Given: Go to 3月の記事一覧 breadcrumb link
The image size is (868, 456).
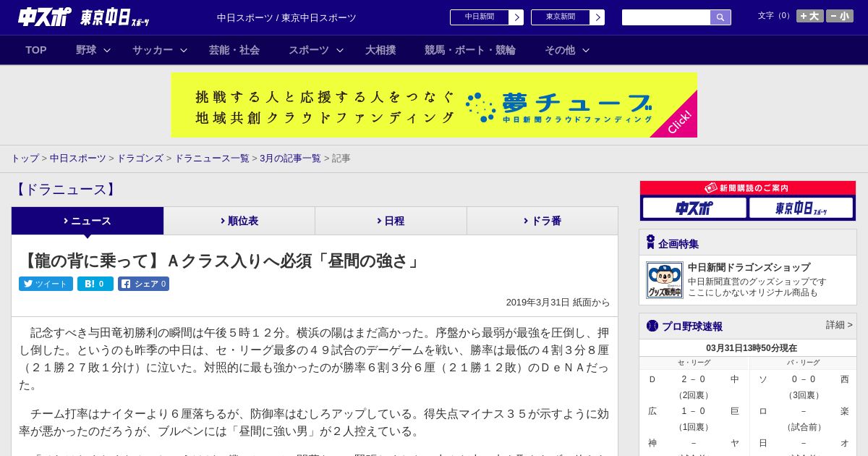Looking at the screenshot, I should tap(291, 158).
